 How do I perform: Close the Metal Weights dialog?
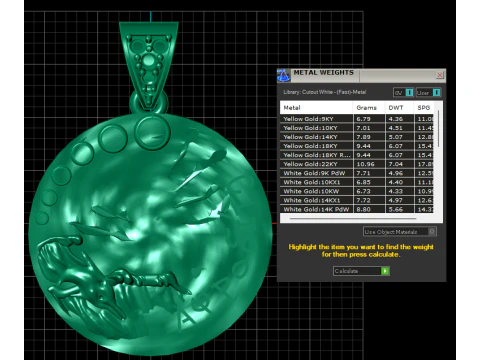[x=440, y=75]
